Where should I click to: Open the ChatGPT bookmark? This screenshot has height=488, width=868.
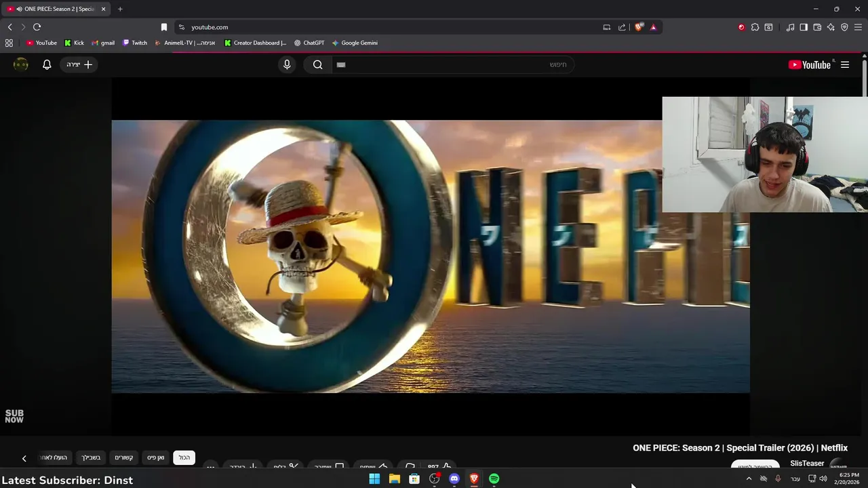309,43
